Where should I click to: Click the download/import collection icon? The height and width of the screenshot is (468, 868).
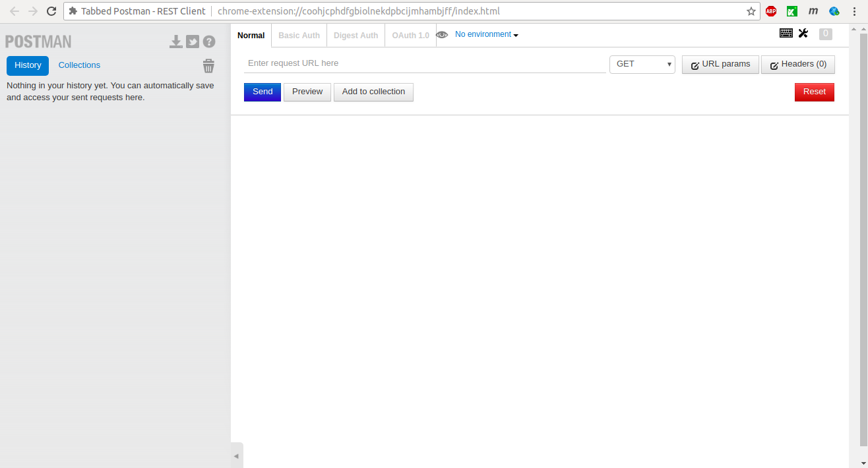point(175,42)
